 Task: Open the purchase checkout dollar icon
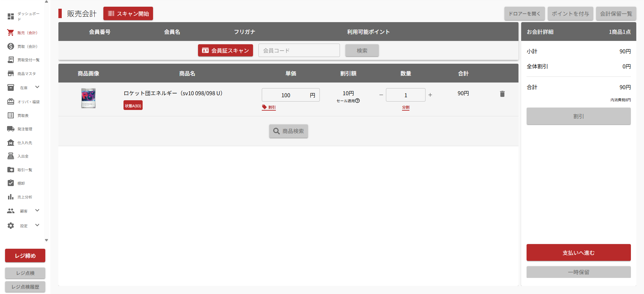(x=11, y=46)
